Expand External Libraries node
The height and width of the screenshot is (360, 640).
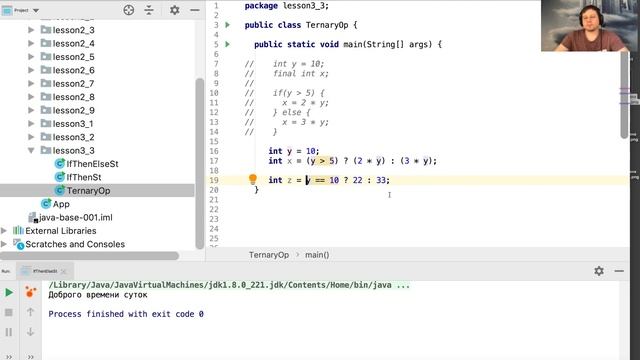[x=4, y=231]
